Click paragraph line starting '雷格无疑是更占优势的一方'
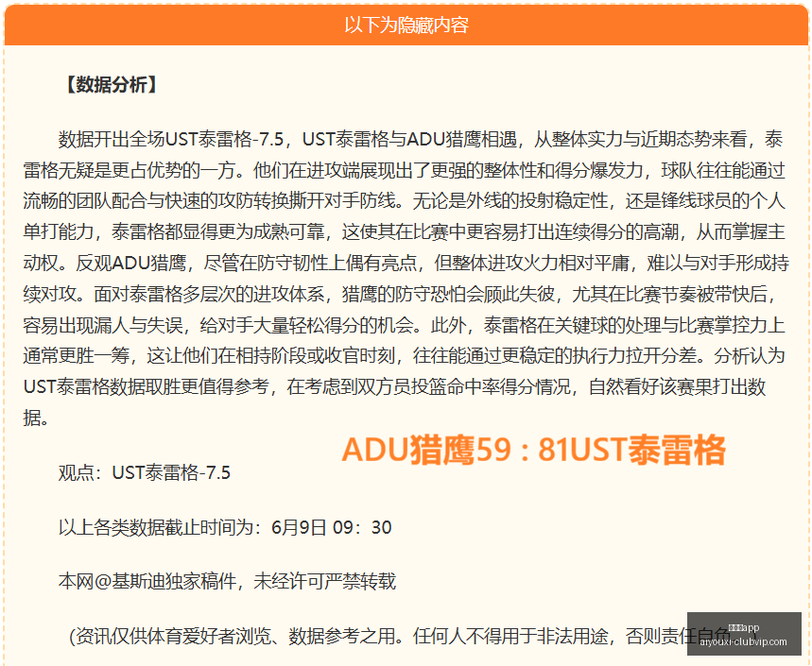 click(405, 170)
